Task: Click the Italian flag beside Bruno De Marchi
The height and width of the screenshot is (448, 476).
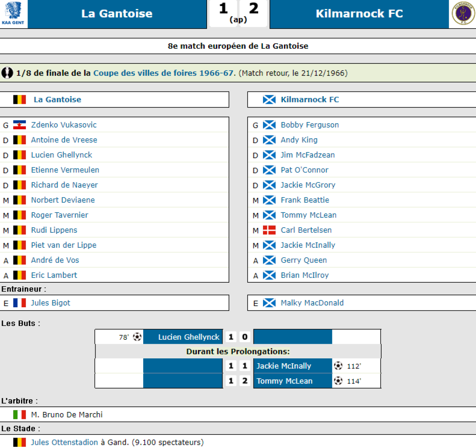Action: click(19, 415)
